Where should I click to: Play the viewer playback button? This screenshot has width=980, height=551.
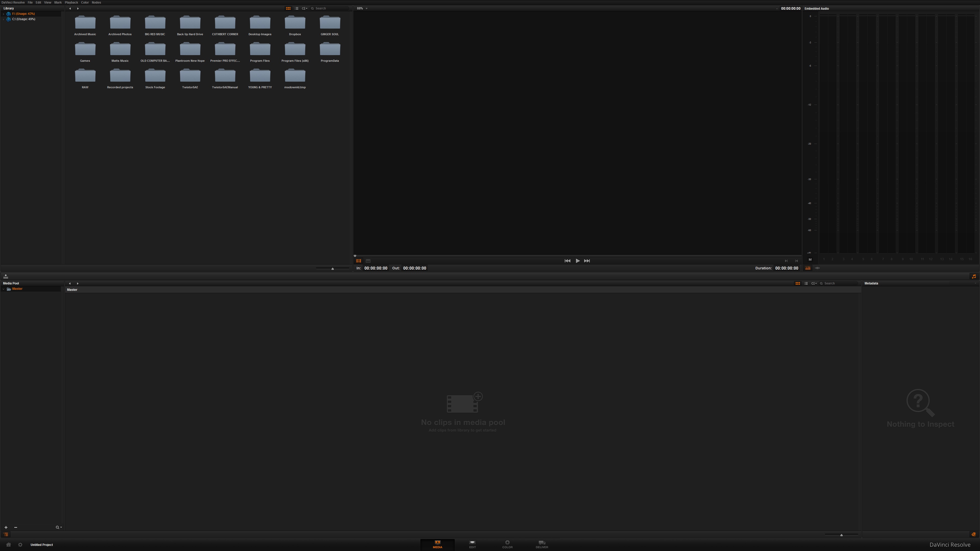pos(578,261)
